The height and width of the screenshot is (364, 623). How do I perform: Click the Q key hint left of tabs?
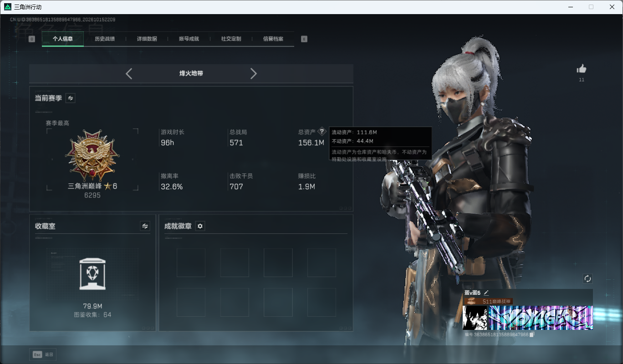(32, 39)
